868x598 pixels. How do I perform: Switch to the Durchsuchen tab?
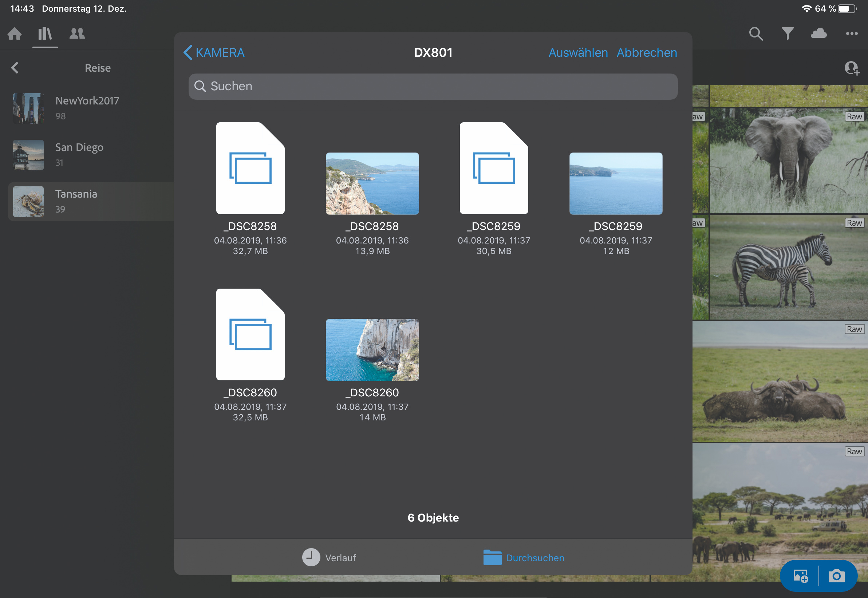524,558
